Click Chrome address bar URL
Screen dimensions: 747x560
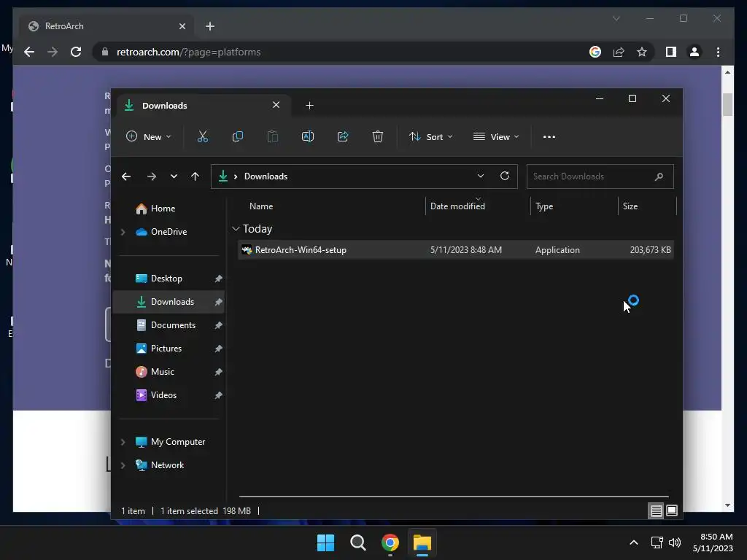189,52
